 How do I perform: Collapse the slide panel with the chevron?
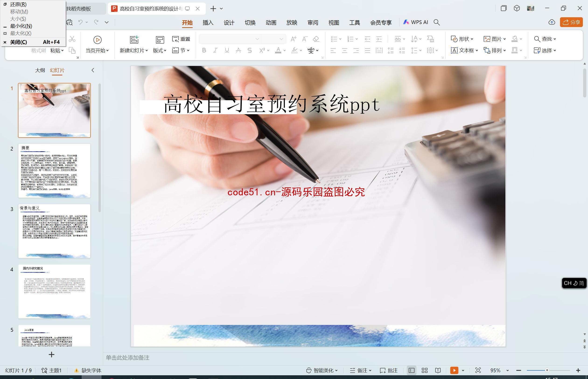(93, 70)
